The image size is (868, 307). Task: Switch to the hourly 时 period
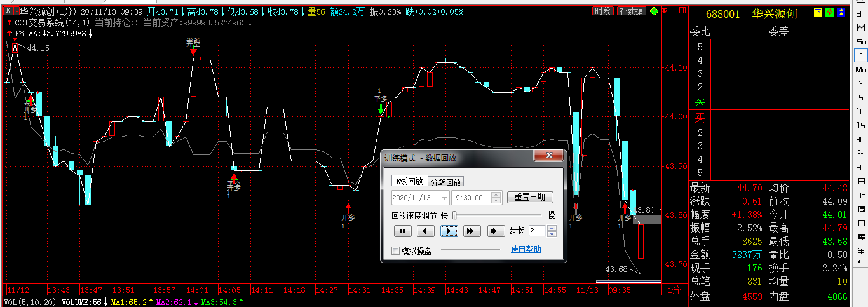(861, 153)
